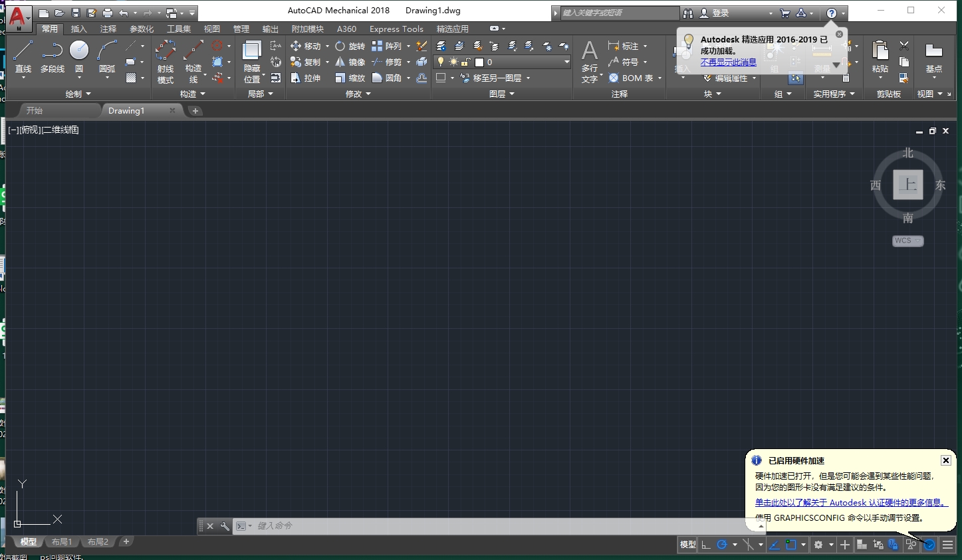Viewport: 962px width, 560px height.
Task: Click the 隐藏位置 hide situation tool
Action: pyautogui.click(x=253, y=61)
